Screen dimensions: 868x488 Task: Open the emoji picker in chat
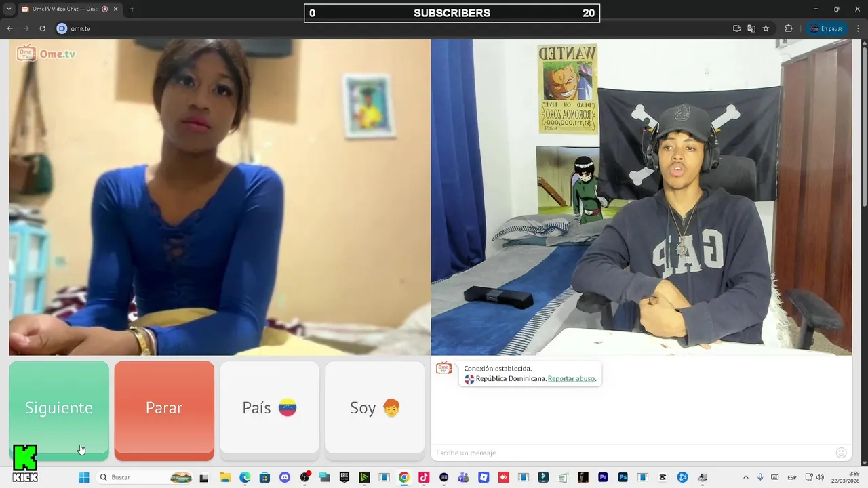coord(842,453)
